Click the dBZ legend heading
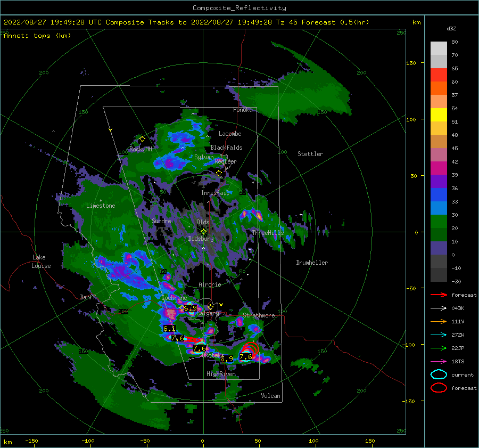Viewport: 479px width, 448px height. point(451,29)
